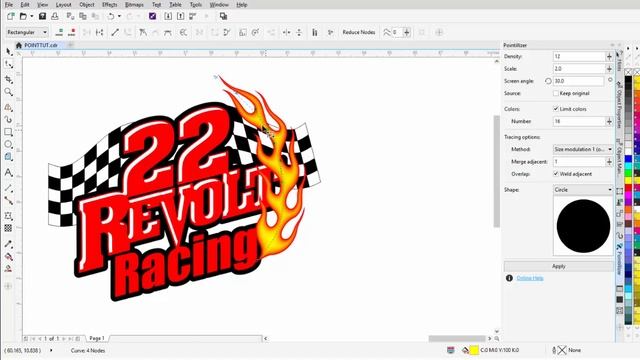Select the Color Eyedropper tool
The height and width of the screenshot is (360, 640).
[x=9, y=244]
